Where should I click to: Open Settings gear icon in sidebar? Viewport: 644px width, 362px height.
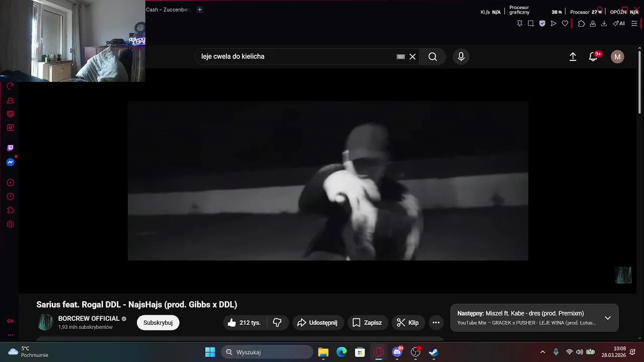tap(10, 224)
